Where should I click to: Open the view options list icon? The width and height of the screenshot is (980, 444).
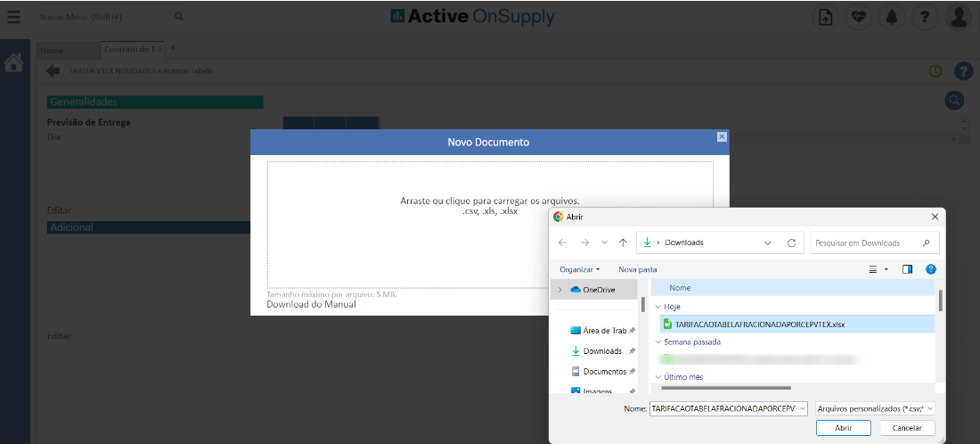[873, 269]
